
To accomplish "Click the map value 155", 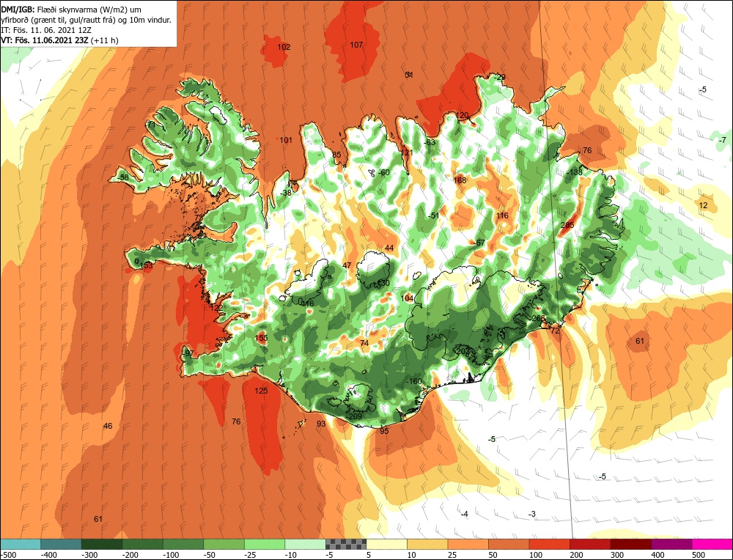I will pyautogui.click(x=262, y=338).
